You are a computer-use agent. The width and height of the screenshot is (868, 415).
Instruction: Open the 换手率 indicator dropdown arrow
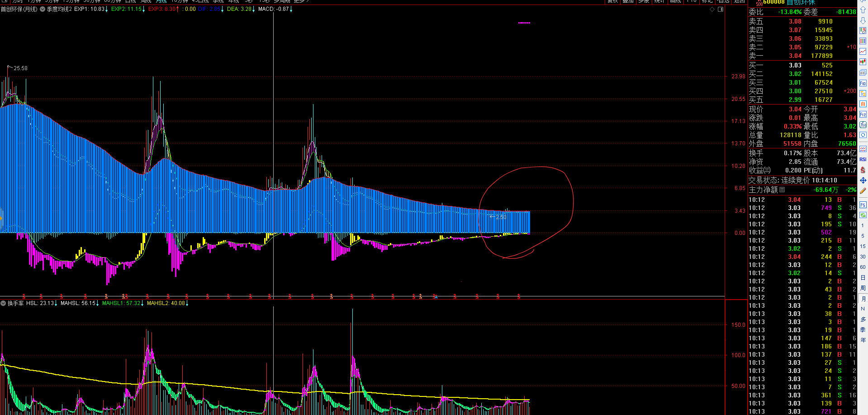[4, 303]
